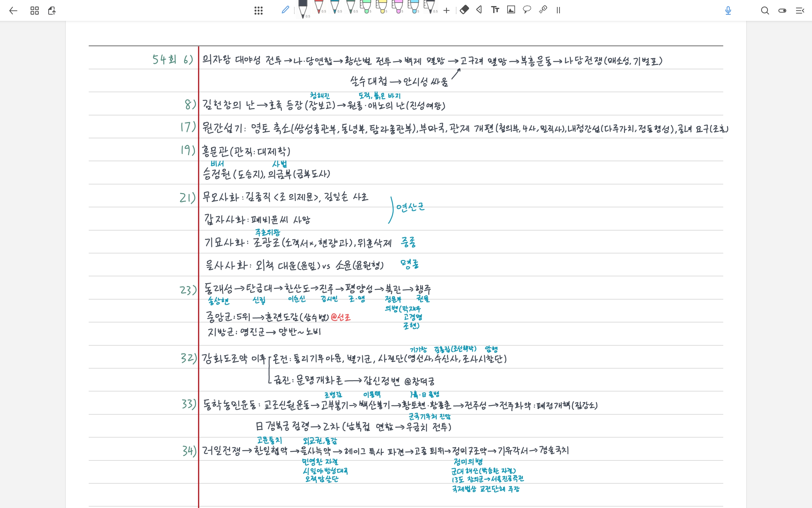Open the nine-dot tool menu
This screenshot has width=812, height=508.
[x=258, y=11]
